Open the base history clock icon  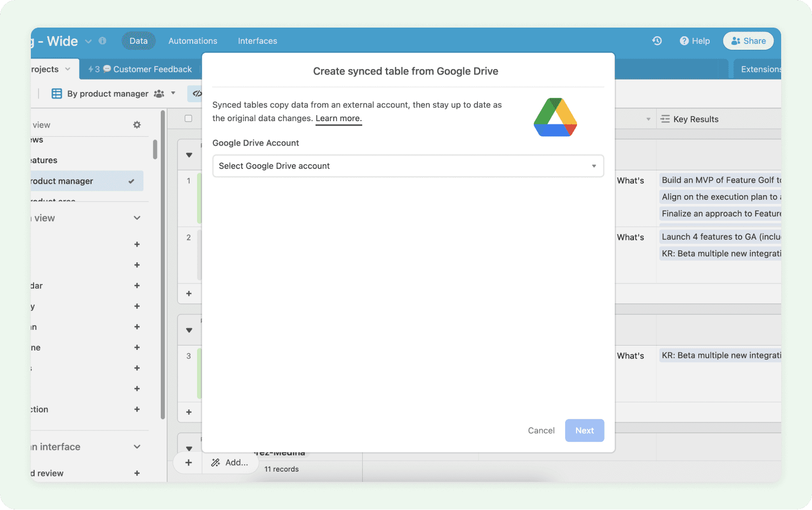657,41
